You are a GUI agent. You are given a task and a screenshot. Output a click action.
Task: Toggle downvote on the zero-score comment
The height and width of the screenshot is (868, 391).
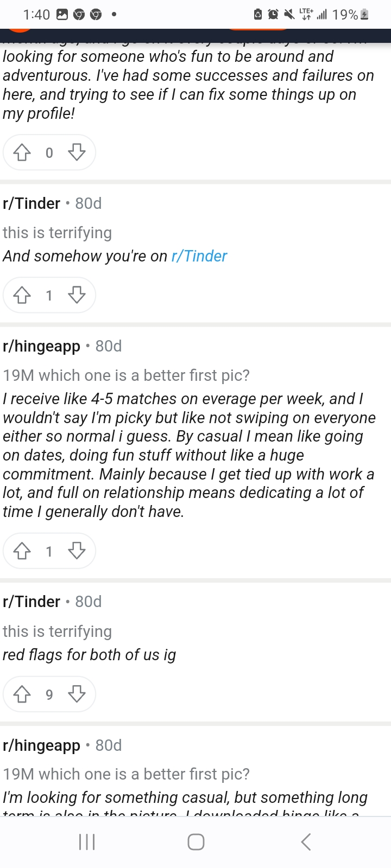click(x=77, y=152)
